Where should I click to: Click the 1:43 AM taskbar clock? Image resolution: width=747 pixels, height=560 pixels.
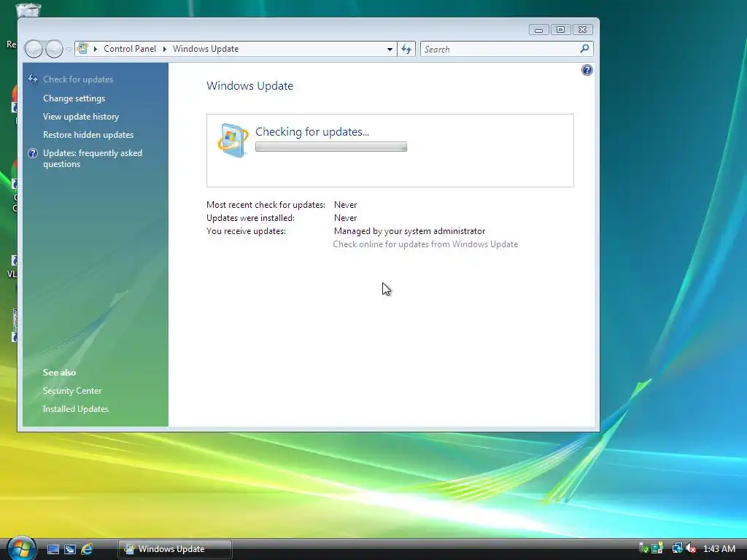[x=719, y=548]
